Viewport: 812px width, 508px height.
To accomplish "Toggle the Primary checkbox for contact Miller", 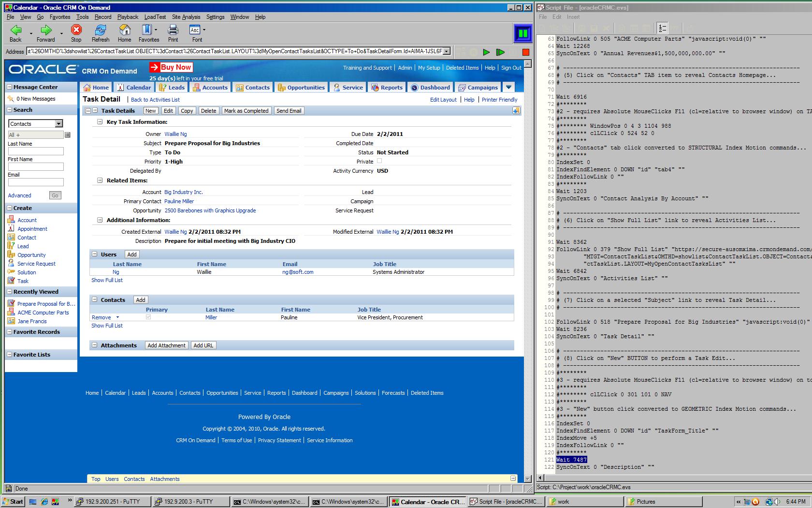I will click(x=148, y=317).
